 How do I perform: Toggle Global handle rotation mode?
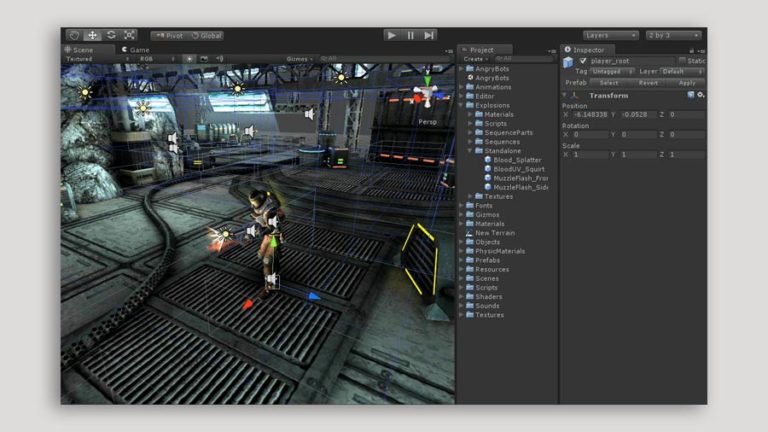(x=206, y=35)
